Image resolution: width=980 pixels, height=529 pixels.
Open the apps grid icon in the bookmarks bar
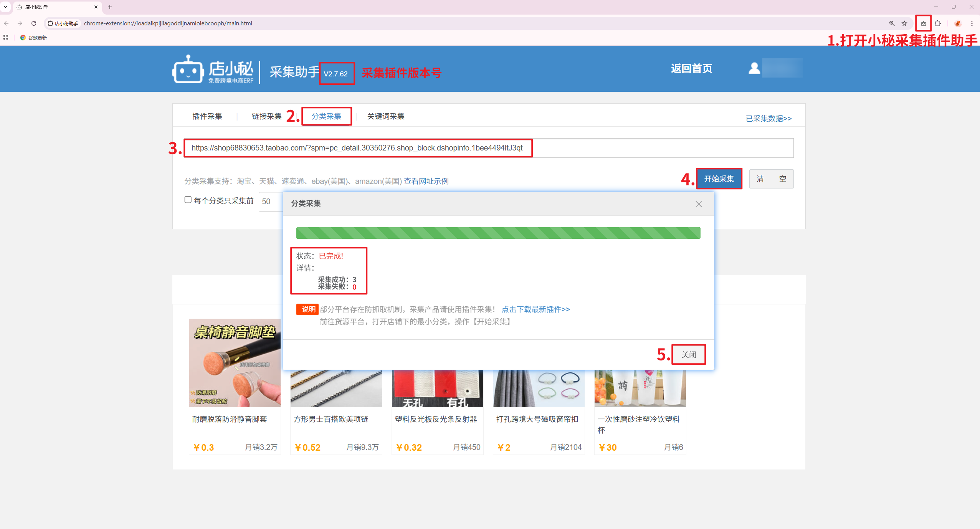[x=5, y=38]
